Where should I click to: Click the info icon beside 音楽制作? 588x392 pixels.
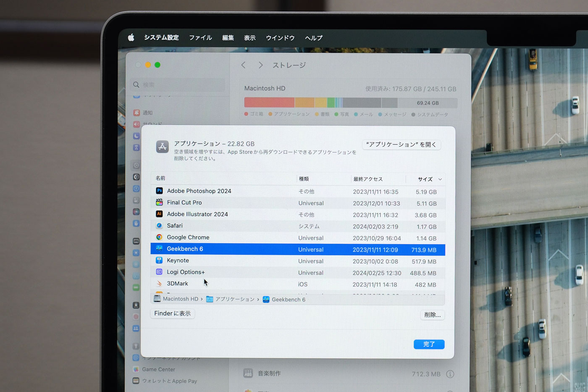(x=450, y=374)
